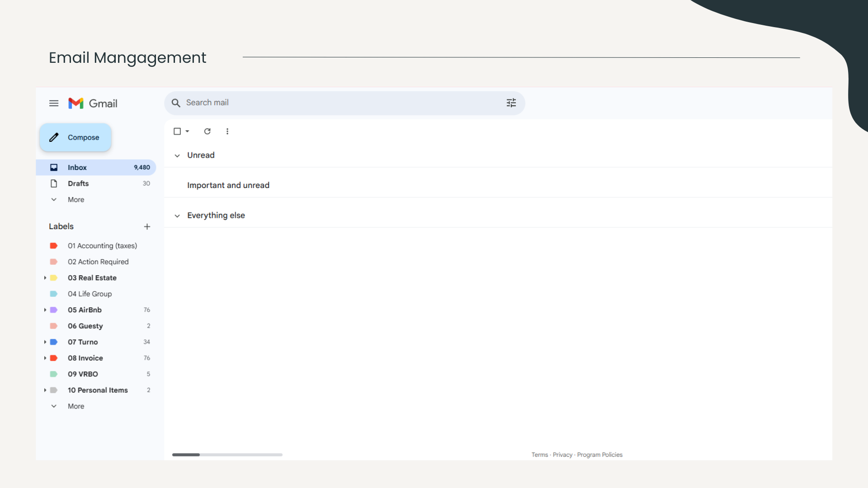This screenshot has width=868, height=488.
Task: Collapse the Everything else section
Action: pos(177,216)
